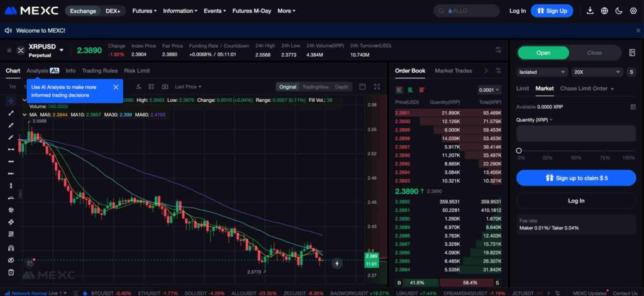Image resolution: width=644 pixels, height=296 pixels.
Task: Click the Sign Up button
Action: [x=552, y=11]
